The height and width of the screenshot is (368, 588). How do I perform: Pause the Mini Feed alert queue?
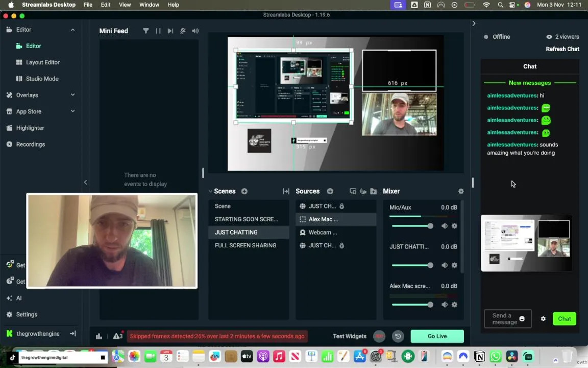point(158,31)
